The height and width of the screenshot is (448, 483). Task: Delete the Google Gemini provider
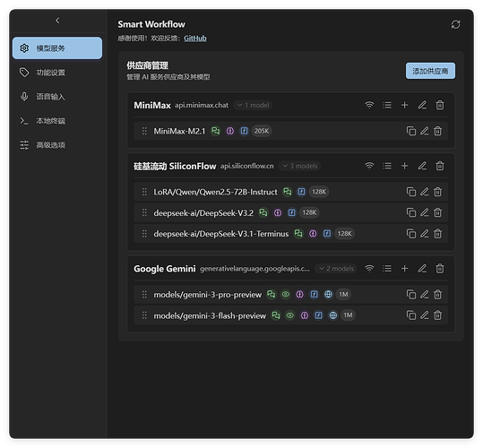click(x=440, y=269)
